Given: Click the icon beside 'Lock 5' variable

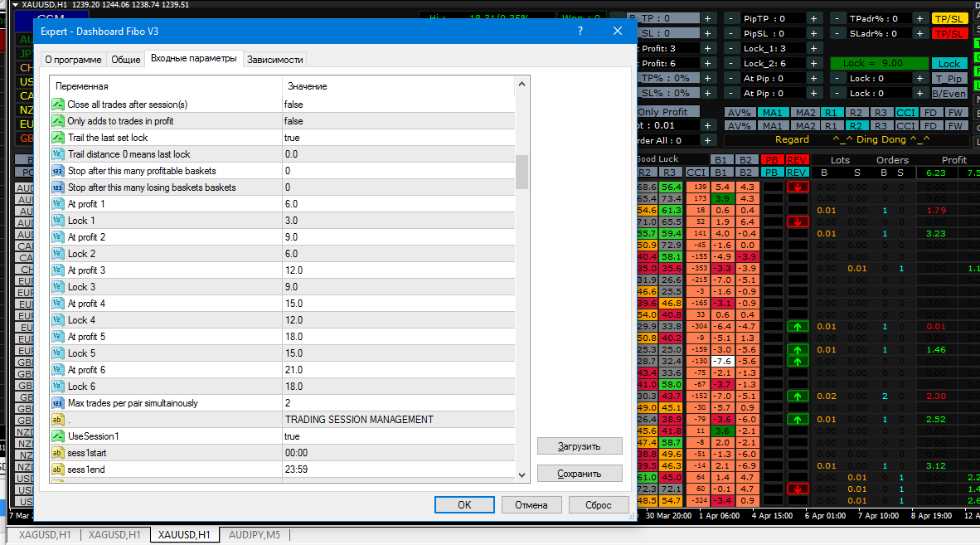Looking at the screenshot, I should [x=57, y=353].
